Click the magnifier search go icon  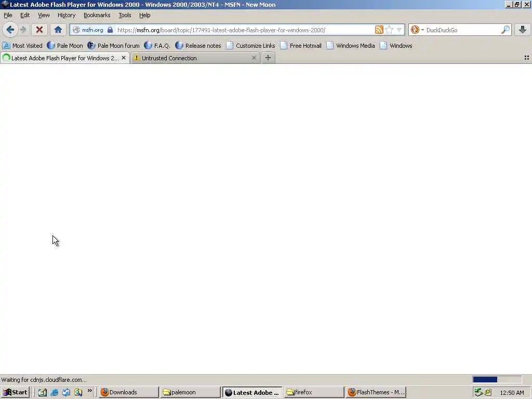(x=505, y=30)
